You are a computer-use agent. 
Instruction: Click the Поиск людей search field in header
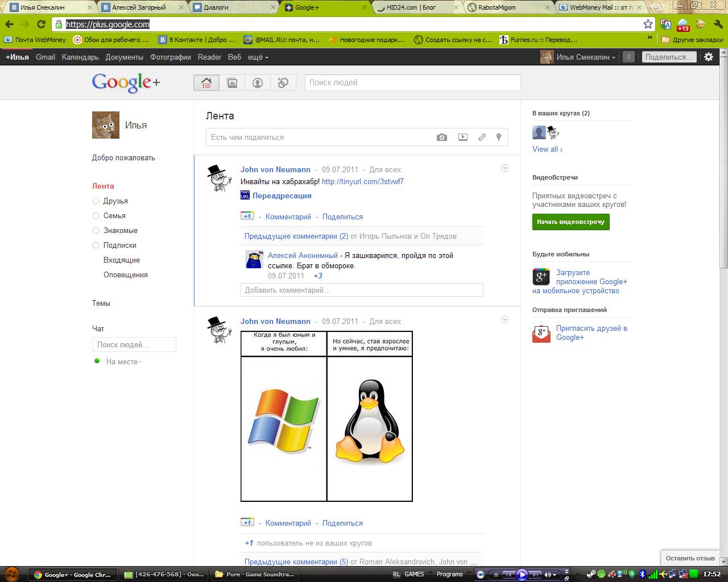pos(413,82)
